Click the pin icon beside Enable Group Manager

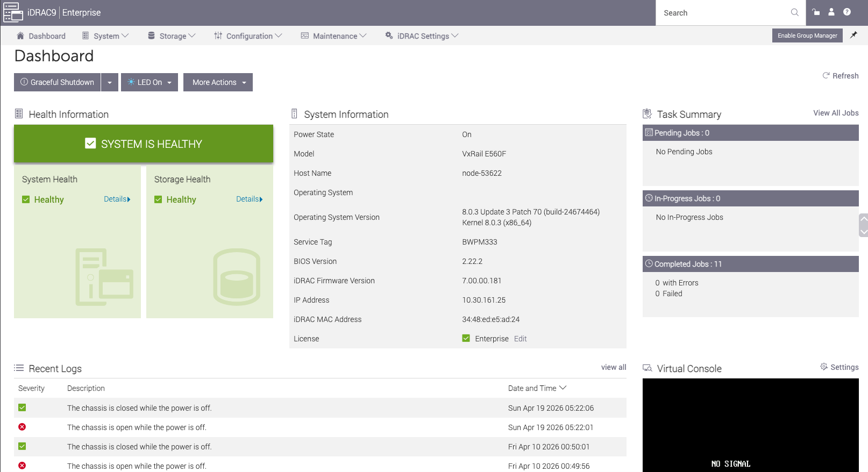pos(853,35)
